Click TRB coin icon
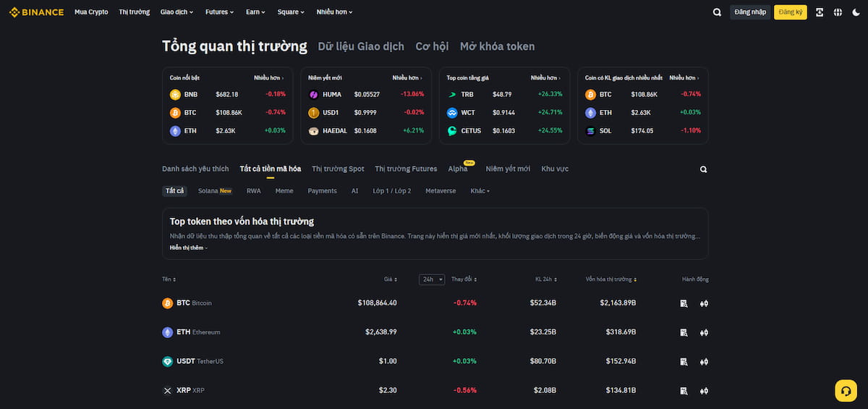The width and height of the screenshot is (868, 409). click(452, 94)
